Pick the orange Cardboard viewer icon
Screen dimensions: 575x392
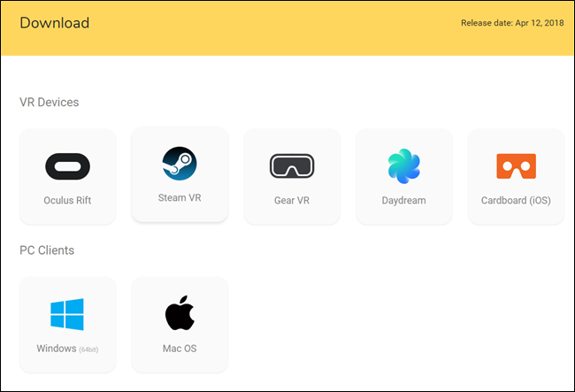(x=517, y=166)
